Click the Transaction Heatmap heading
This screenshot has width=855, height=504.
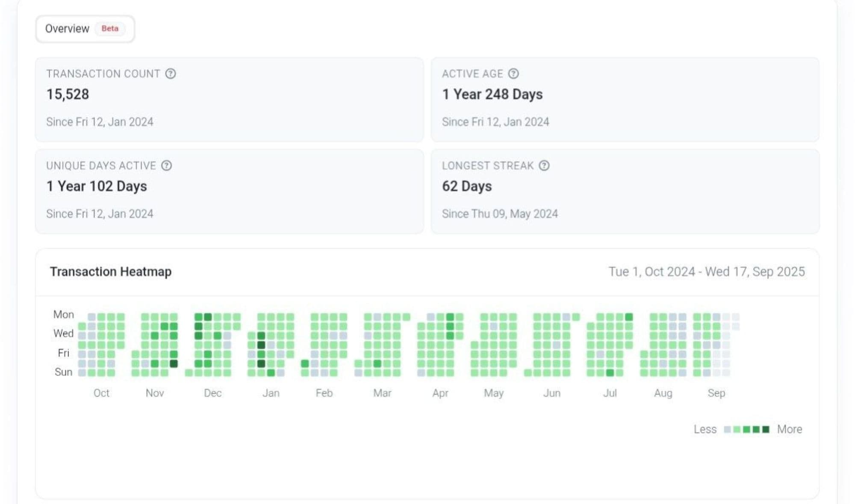pos(111,271)
